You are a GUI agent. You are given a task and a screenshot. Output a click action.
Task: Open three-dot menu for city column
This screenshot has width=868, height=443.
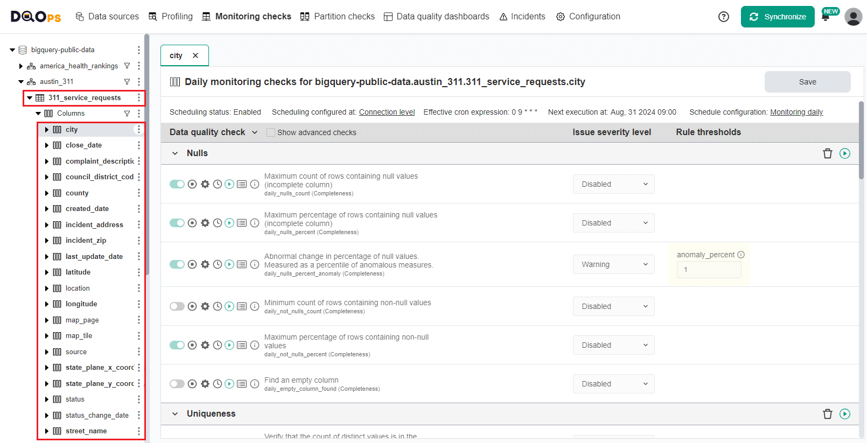pos(139,129)
